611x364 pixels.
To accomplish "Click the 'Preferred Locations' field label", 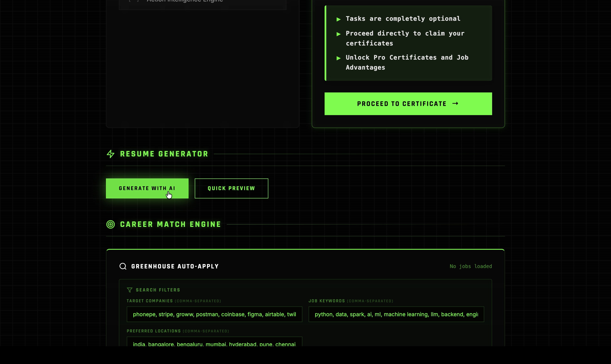I will coord(154,331).
